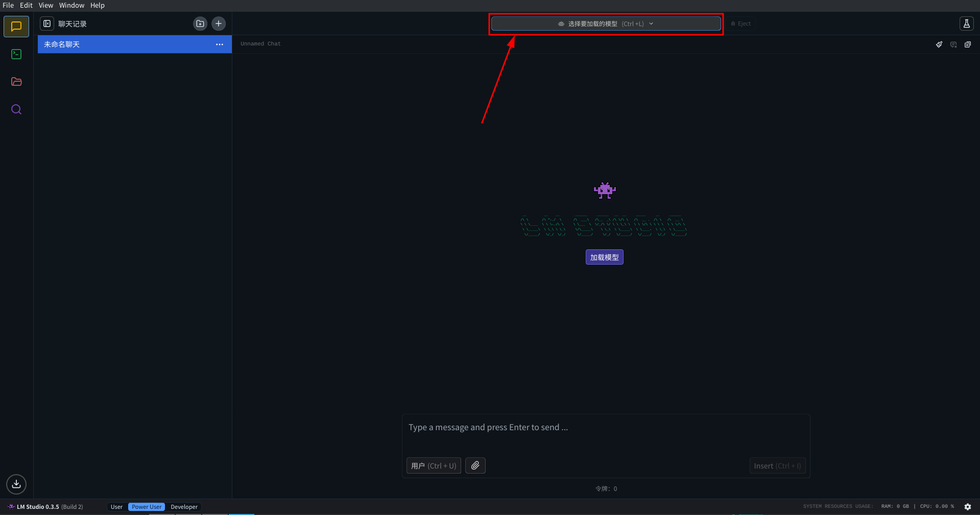Collapse the chat history sidebar panel
Image resolution: width=980 pixels, height=515 pixels.
coord(47,24)
